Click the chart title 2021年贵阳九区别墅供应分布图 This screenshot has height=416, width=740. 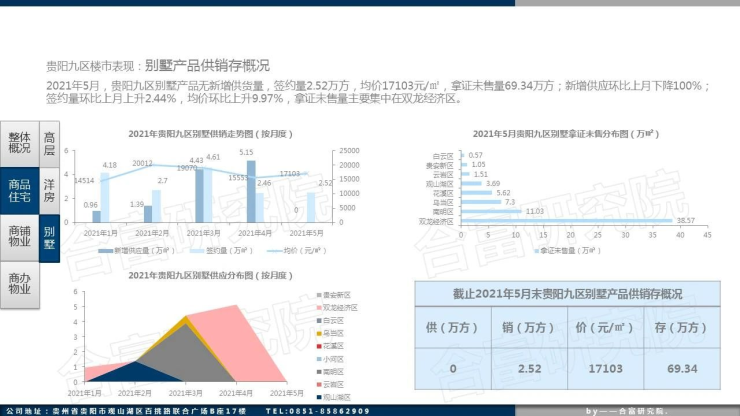tap(210, 275)
